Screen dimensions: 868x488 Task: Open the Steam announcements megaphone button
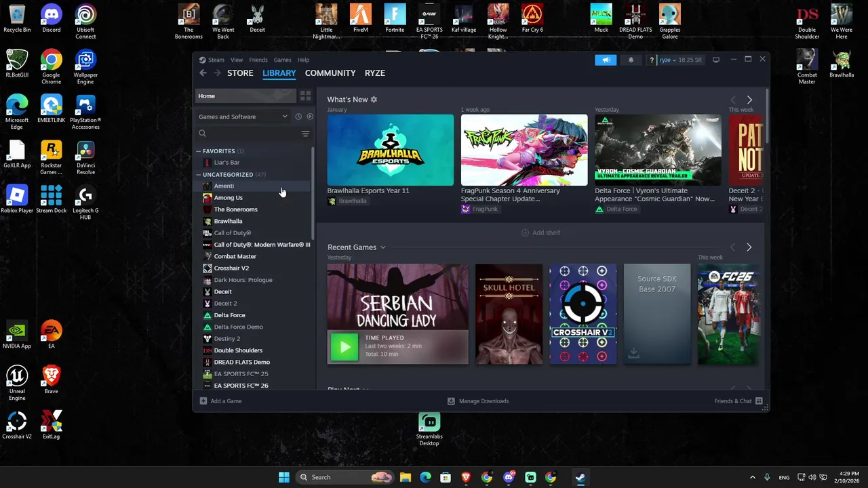click(x=606, y=60)
